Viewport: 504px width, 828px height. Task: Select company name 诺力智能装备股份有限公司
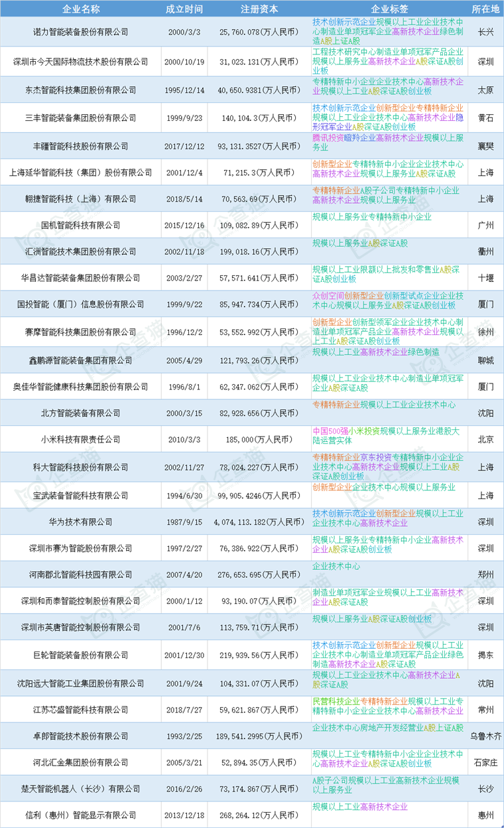click(x=81, y=32)
